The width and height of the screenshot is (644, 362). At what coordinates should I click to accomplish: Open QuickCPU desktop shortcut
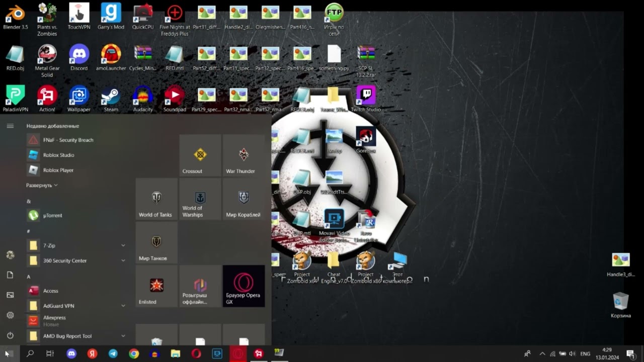click(x=143, y=17)
